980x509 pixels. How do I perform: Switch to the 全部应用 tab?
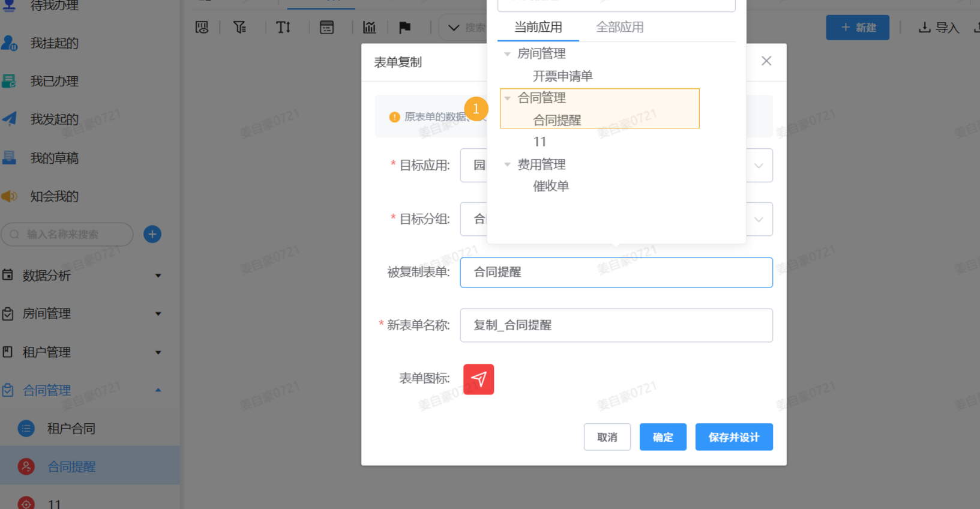click(620, 27)
